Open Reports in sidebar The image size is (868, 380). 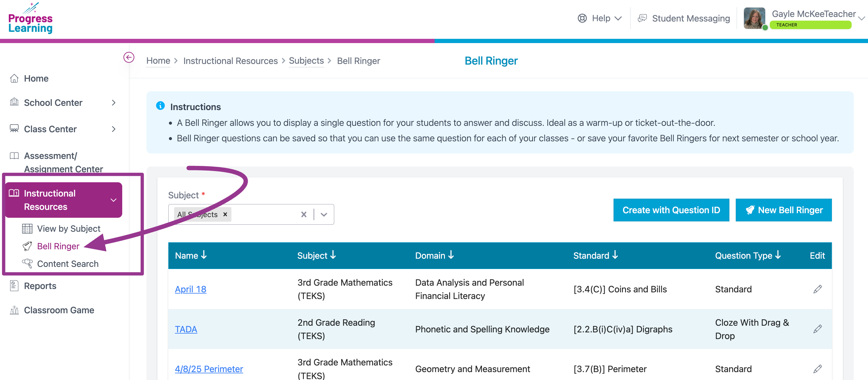pos(40,286)
